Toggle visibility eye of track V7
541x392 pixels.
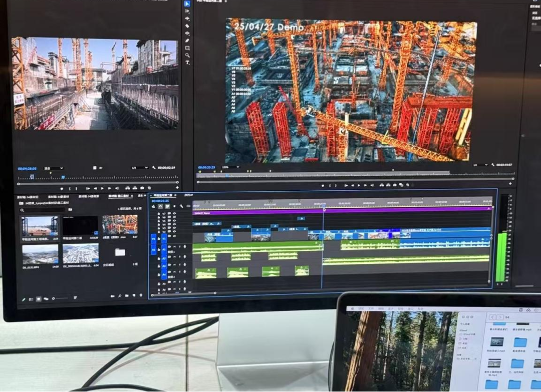[174, 214]
